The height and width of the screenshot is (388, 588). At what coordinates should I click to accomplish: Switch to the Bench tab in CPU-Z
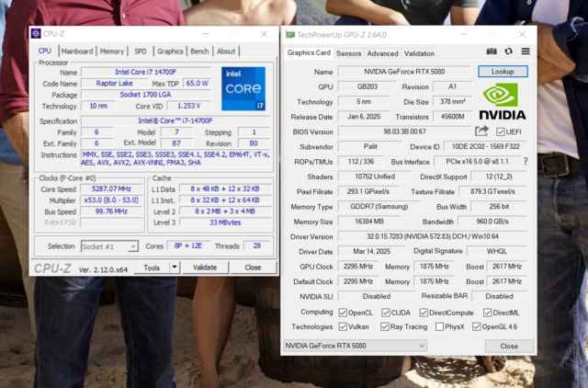[x=199, y=51]
